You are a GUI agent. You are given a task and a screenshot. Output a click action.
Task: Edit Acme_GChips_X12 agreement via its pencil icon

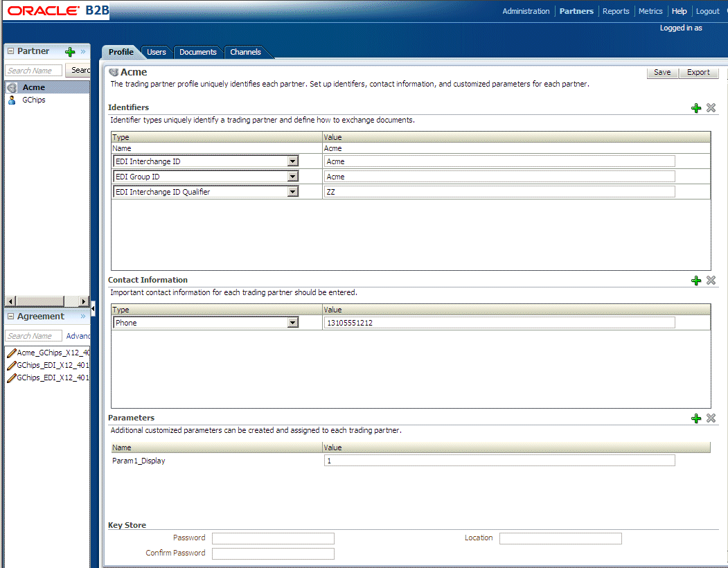point(12,353)
